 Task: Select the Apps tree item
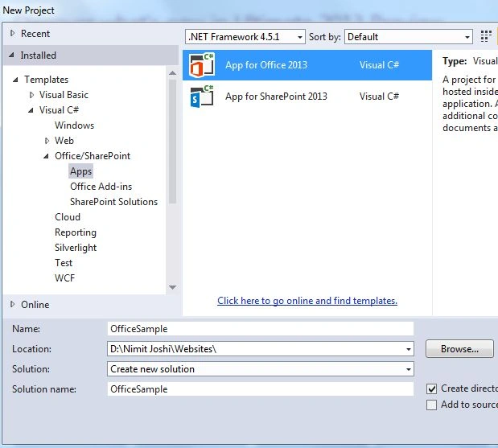81,171
